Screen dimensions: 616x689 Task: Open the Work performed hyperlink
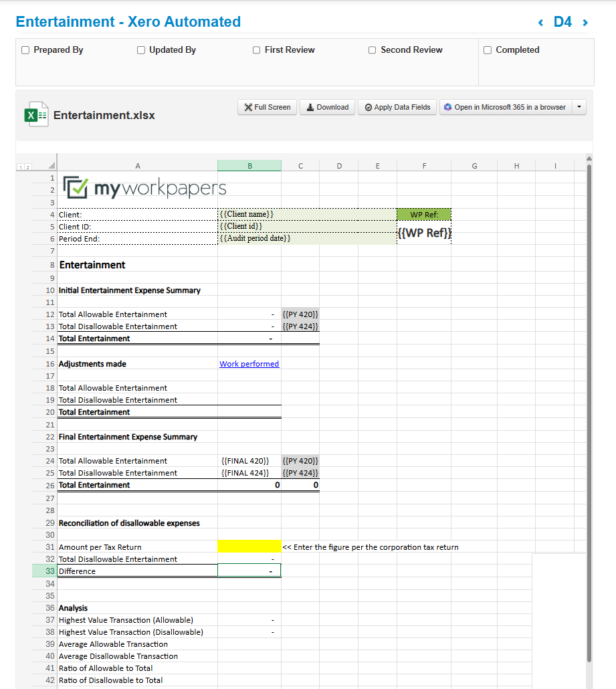(249, 364)
